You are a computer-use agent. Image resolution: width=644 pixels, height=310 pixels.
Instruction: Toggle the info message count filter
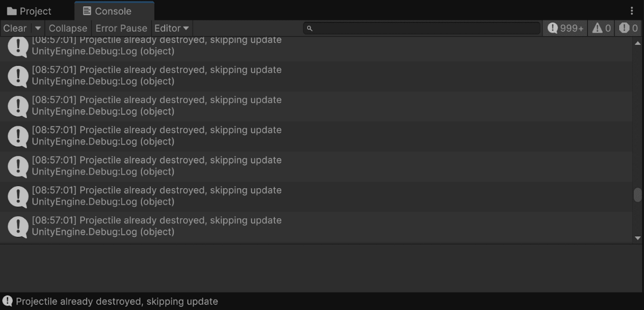[x=565, y=28]
